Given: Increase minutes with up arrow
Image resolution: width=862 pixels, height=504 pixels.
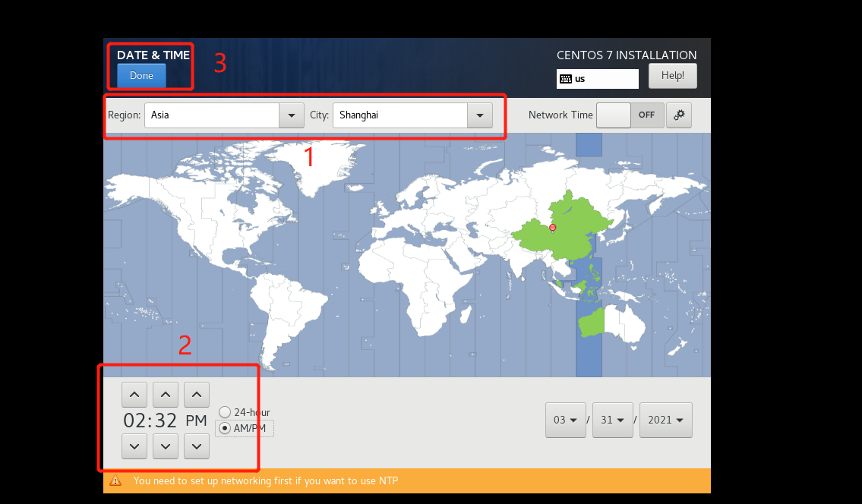Looking at the screenshot, I should (x=166, y=395).
